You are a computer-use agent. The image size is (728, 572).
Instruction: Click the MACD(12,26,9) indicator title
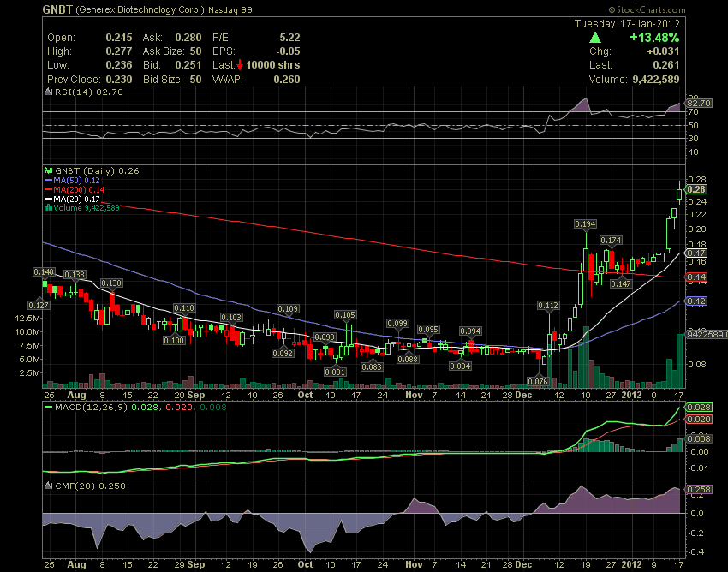[x=91, y=408]
